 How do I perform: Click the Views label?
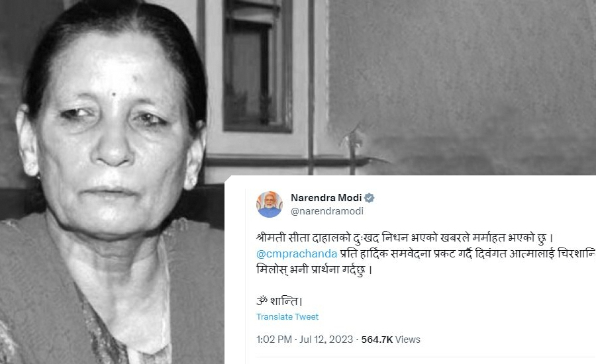tap(408, 340)
